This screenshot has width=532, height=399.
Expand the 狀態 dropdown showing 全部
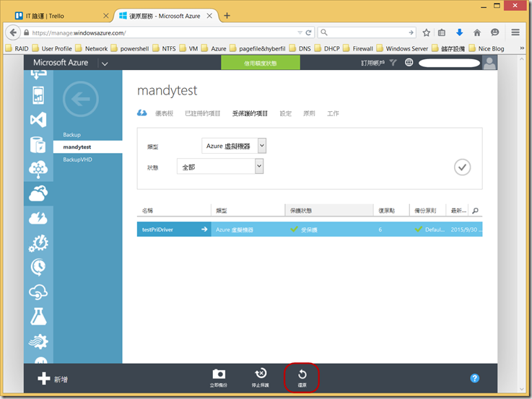click(222, 167)
